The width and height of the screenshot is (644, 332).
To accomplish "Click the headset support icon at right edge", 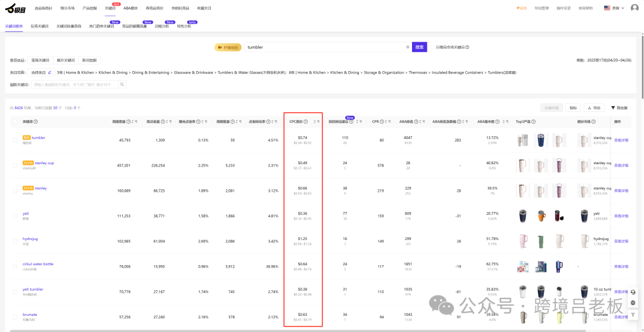I will click(633, 293).
